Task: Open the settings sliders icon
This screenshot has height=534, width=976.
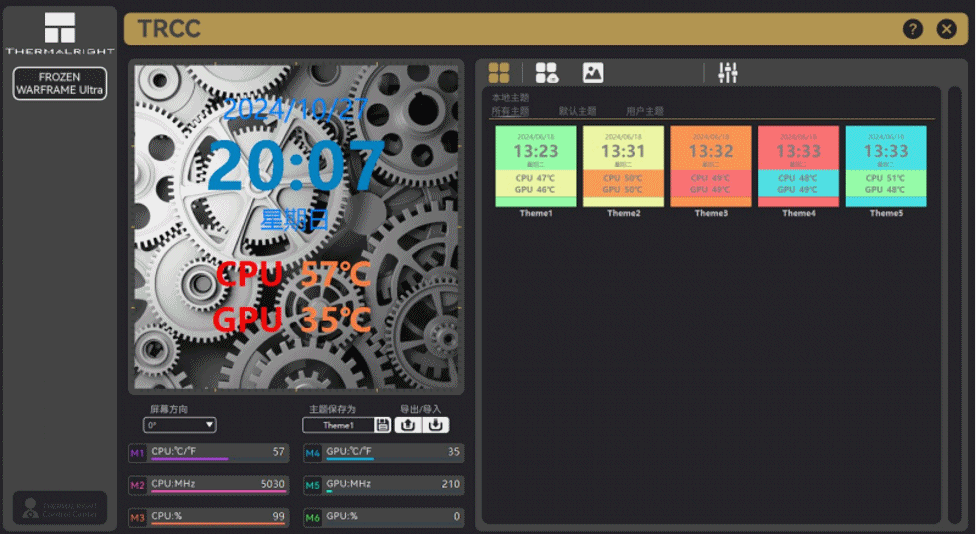Action: tap(727, 73)
